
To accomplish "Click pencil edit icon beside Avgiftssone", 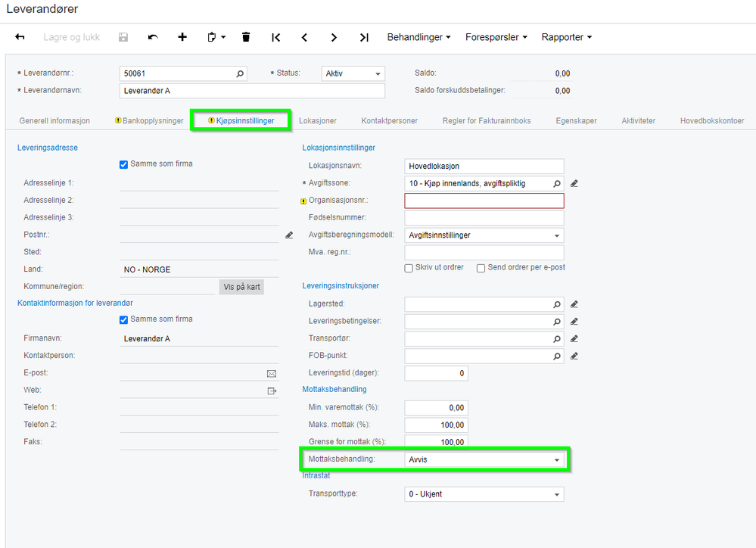I will click(574, 183).
